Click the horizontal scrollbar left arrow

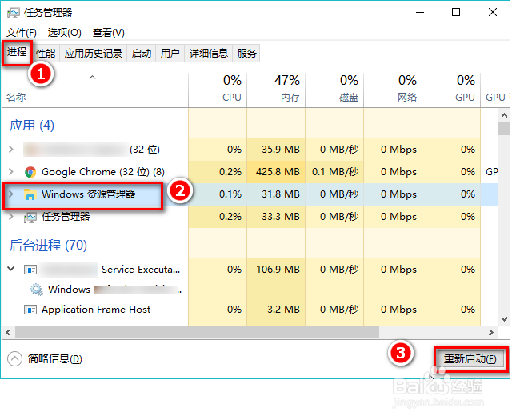coord(8,333)
